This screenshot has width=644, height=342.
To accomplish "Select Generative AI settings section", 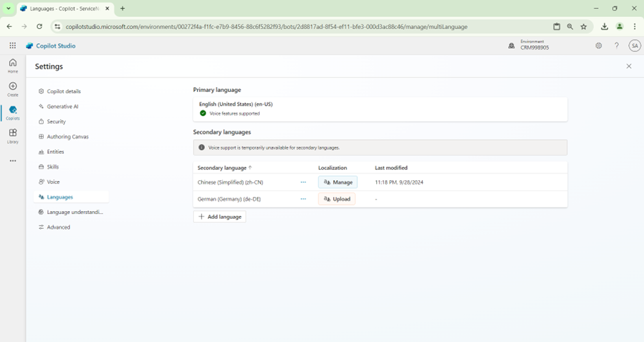I will 62,106.
